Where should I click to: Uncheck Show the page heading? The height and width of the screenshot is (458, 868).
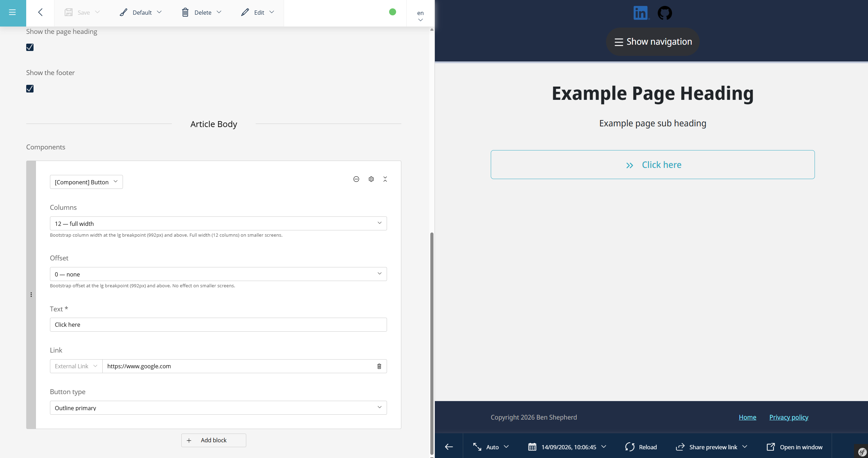pyautogui.click(x=30, y=47)
